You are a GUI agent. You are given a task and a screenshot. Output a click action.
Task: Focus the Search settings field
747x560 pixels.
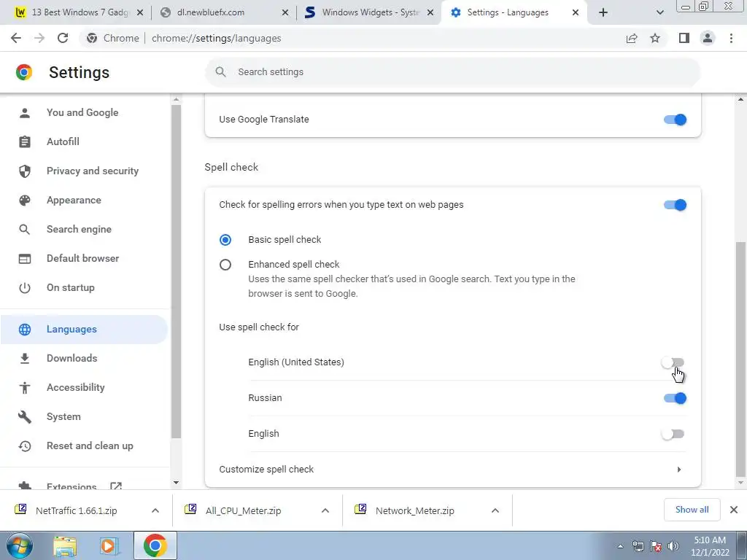[452, 72]
